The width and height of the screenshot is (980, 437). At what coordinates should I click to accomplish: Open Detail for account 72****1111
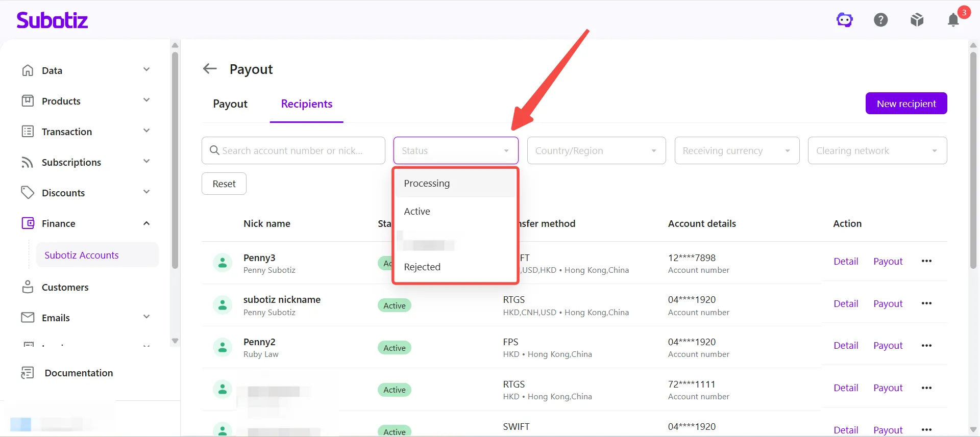(x=846, y=388)
